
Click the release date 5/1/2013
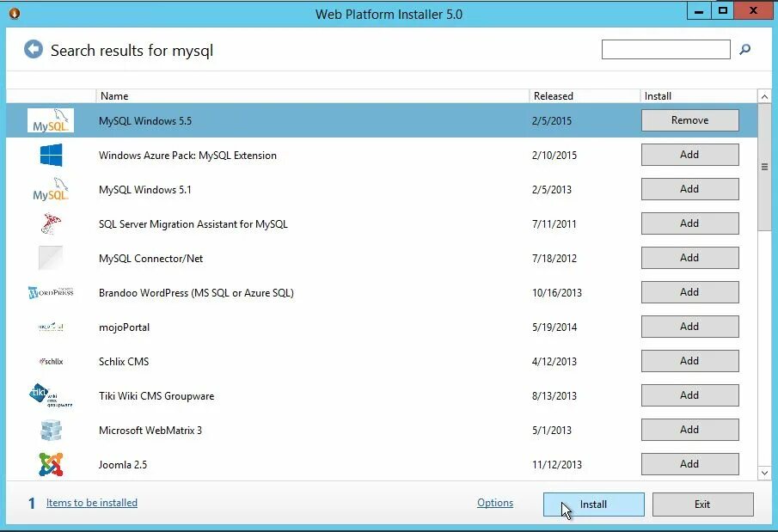pyautogui.click(x=552, y=431)
